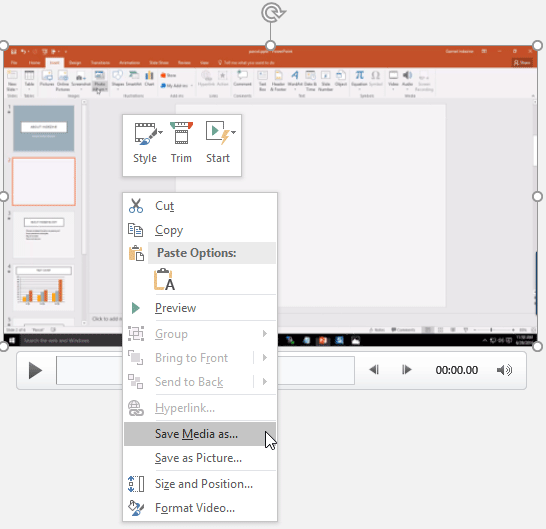The image size is (546, 529).
Task: Step the video forward one frame
Action: [406, 369]
